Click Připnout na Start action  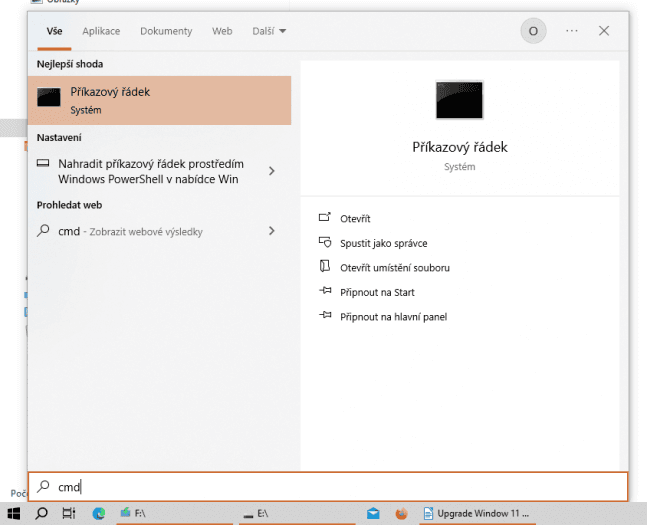[377, 292]
